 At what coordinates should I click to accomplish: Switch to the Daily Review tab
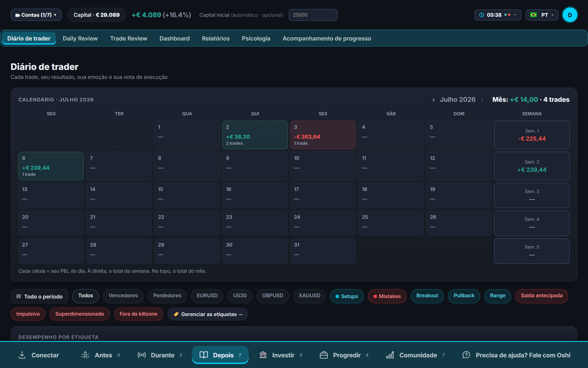coord(80,38)
